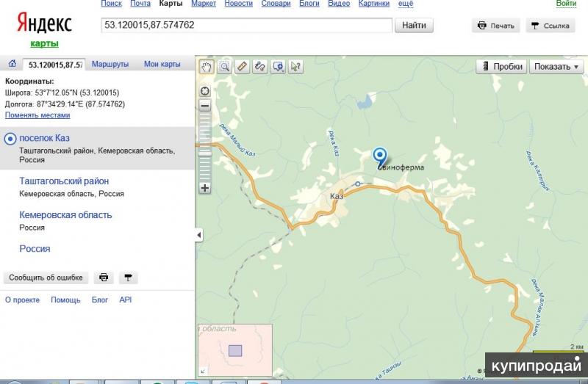Click the река Малый Каз river label
This screenshot has height=384, width=588.
point(237,140)
